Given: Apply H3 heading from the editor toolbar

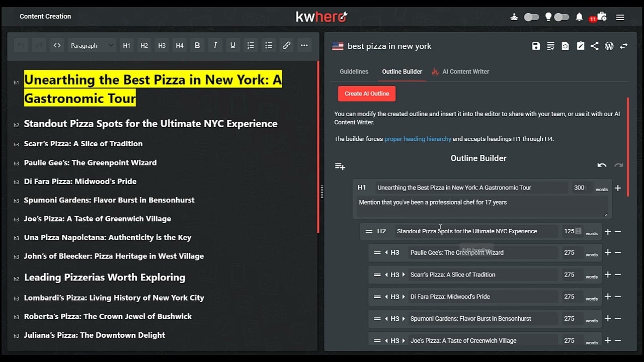Looking at the screenshot, I should (x=162, y=45).
